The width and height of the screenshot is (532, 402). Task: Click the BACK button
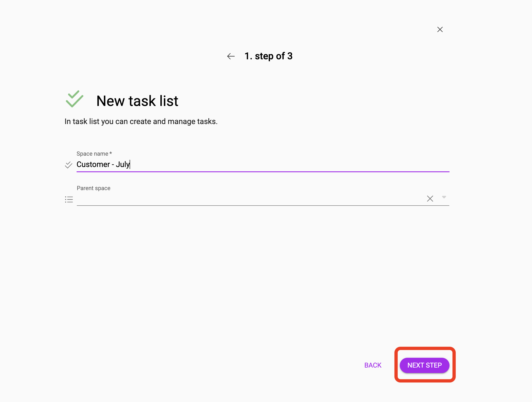click(373, 365)
